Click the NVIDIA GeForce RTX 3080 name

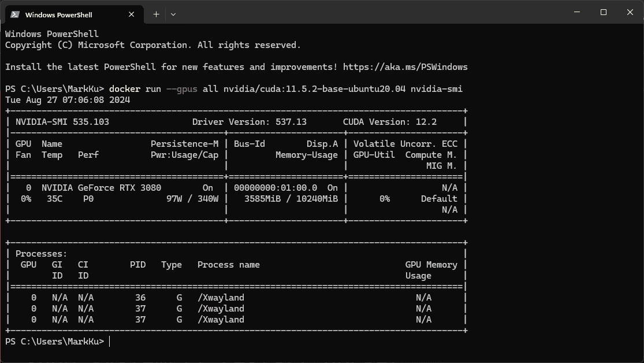101,188
